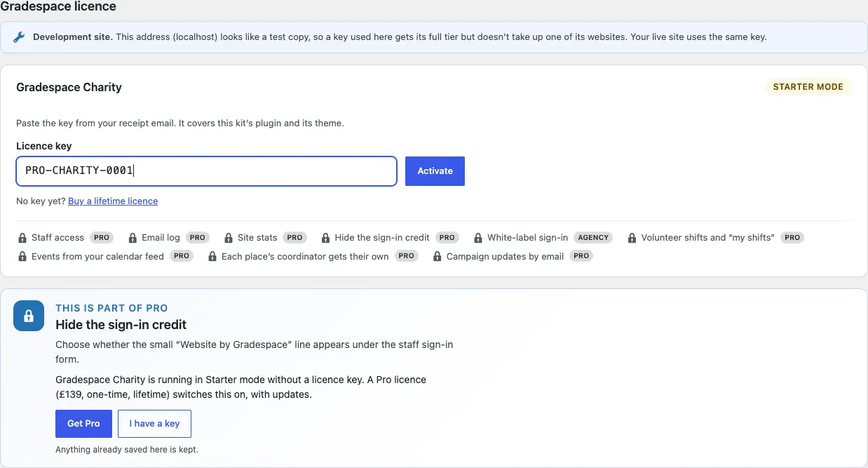
Task: Click the lock icon beside Campaign updates by email
Action: (x=438, y=257)
